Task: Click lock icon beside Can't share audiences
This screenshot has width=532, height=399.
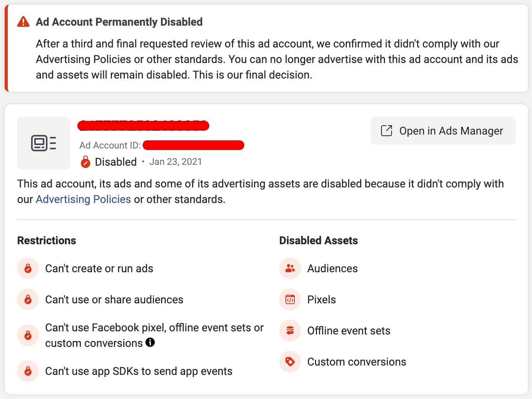Action: point(28,299)
